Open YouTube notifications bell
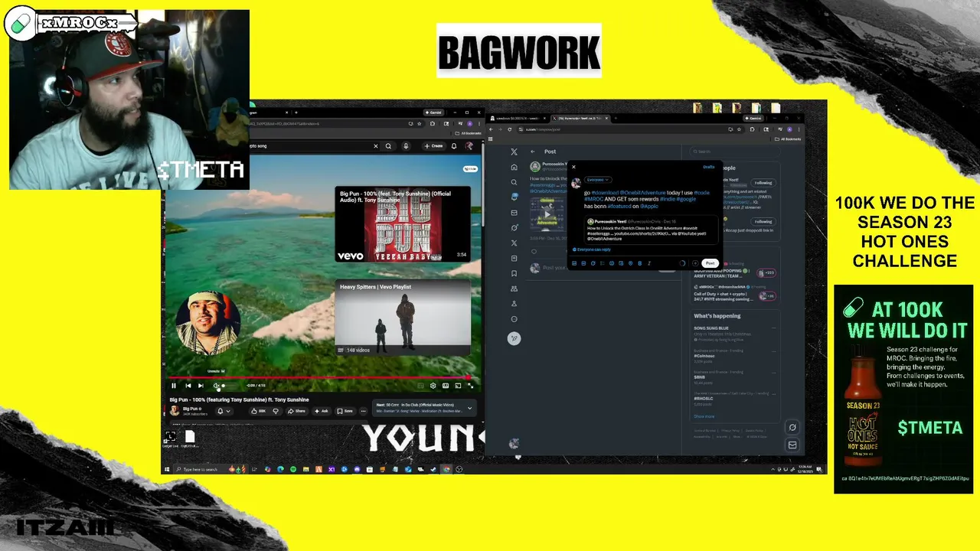 click(x=454, y=145)
